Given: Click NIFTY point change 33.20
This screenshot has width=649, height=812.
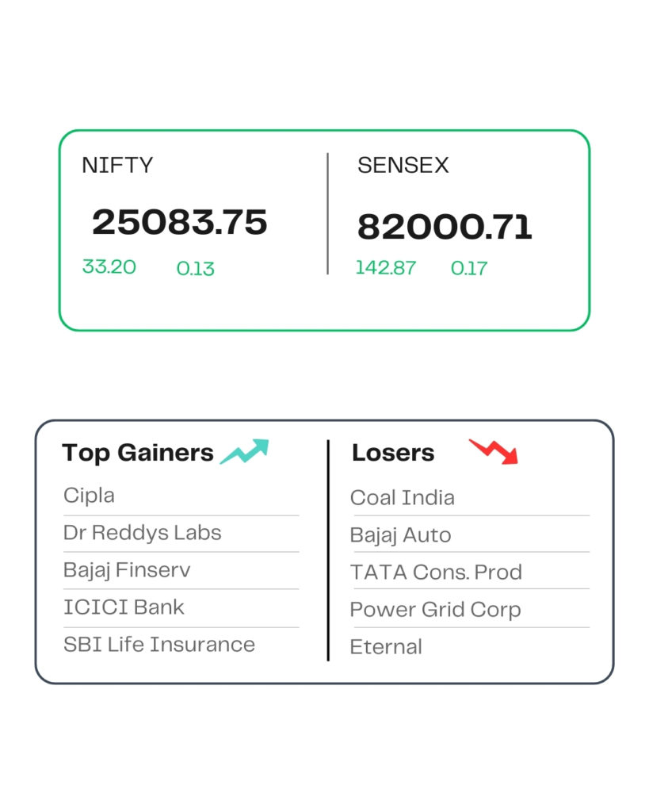Looking at the screenshot, I should [109, 266].
